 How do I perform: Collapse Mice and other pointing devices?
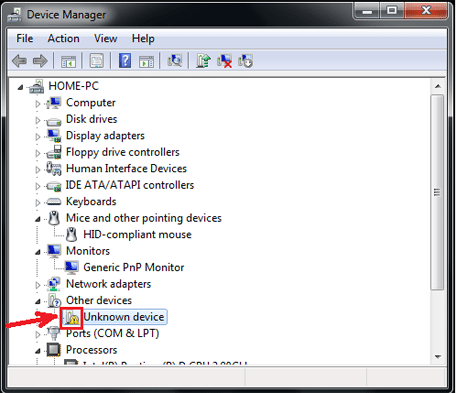(38, 219)
